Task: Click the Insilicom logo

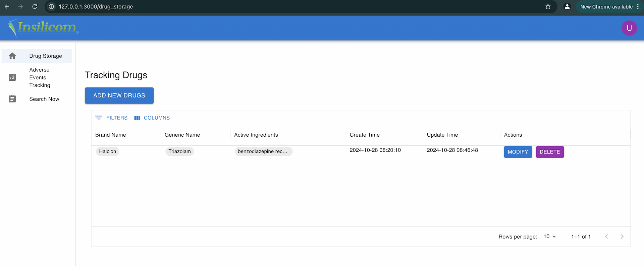Action: 43,28
